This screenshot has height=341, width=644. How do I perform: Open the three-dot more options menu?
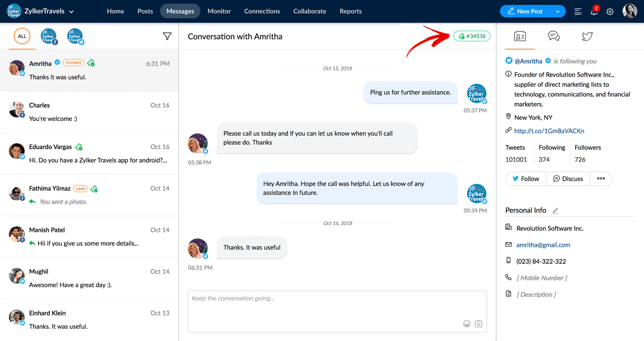click(x=601, y=179)
